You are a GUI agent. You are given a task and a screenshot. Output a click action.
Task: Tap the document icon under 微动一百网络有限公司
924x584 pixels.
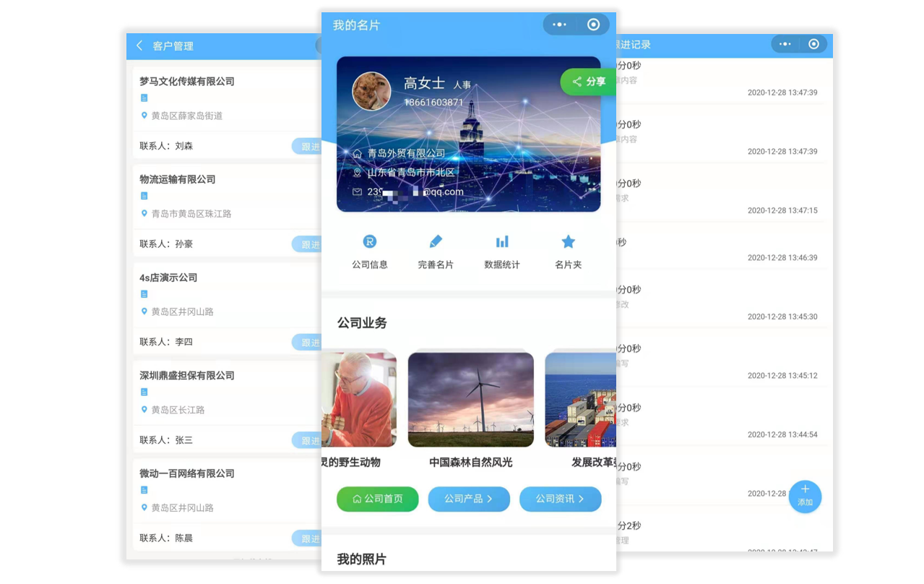tap(144, 490)
